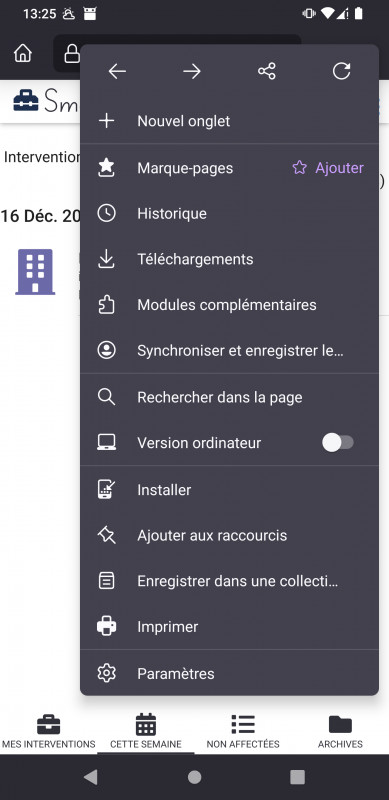This screenshot has height=800, width=389.
Task: Tap Android back navigation button
Action: tap(90, 777)
